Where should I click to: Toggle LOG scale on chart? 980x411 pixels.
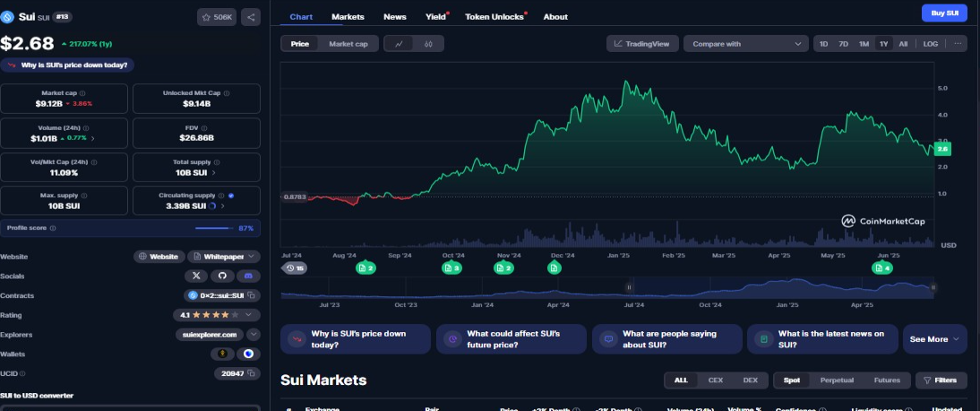931,44
